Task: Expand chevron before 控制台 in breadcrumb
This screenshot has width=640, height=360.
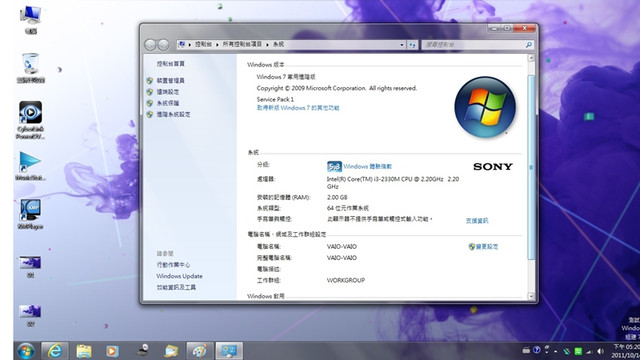Action: (189, 44)
